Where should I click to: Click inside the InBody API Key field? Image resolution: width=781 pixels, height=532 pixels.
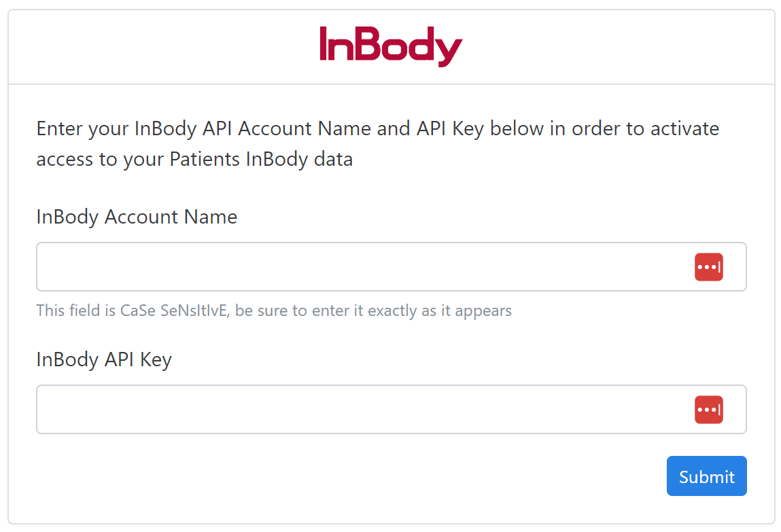pyautogui.click(x=340, y=409)
